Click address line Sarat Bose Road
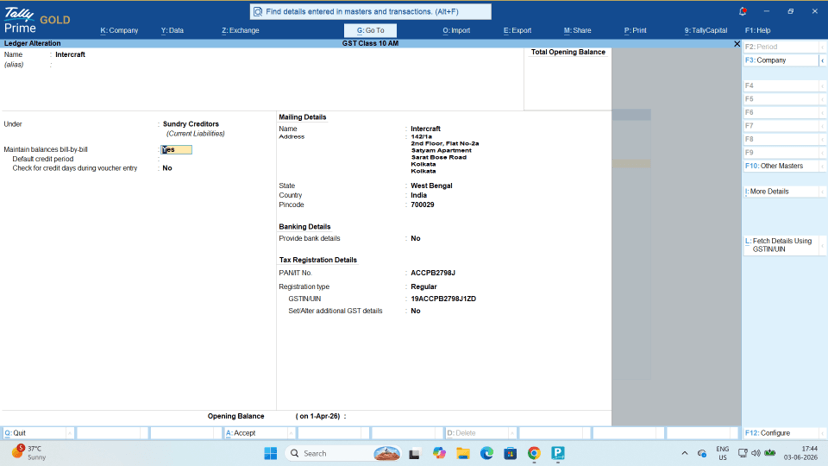The width and height of the screenshot is (828, 466). tap(439, 157)
